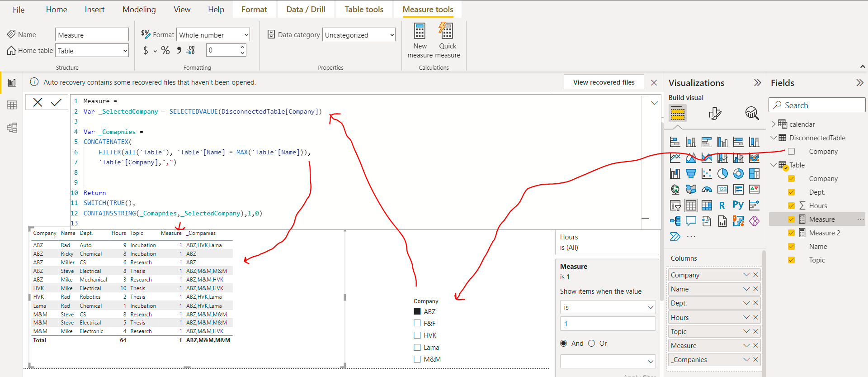Tick the HVK checkbox in Company slicer

tap(417, 335)
